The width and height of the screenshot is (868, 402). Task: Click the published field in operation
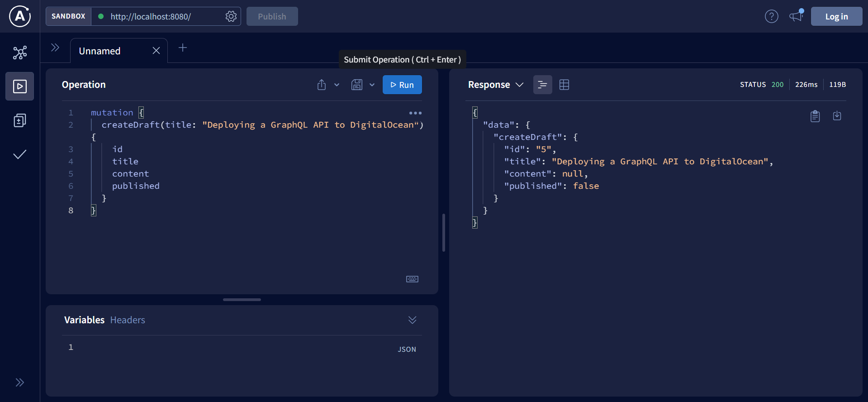136,186
